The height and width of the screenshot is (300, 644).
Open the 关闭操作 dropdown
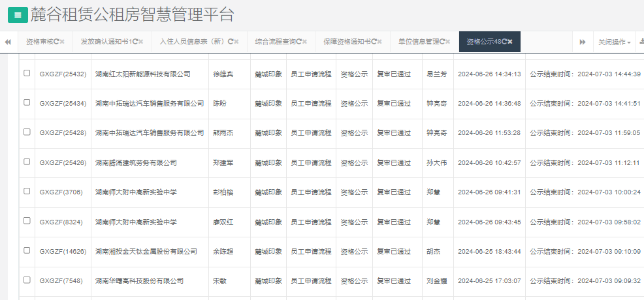pos(615,42)
